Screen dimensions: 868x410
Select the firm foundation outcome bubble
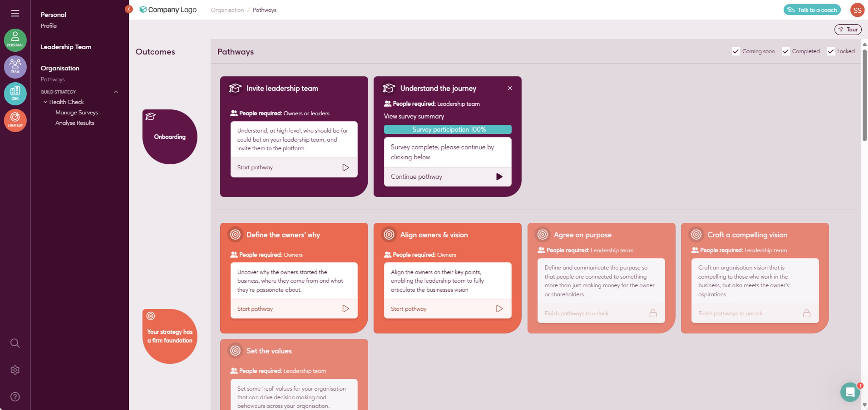point(170,336)
